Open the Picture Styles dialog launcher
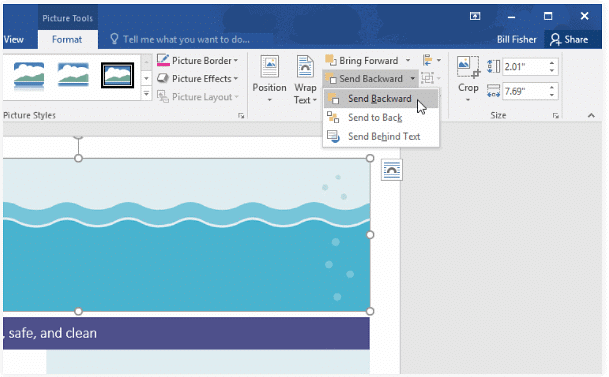609x377 pixels. 241,116
